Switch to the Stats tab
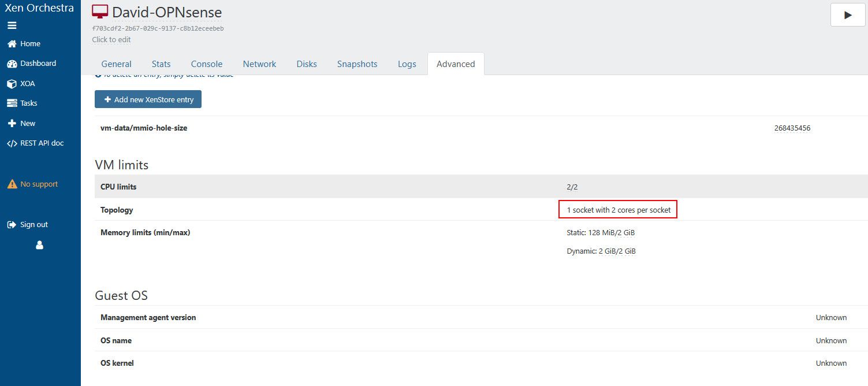868x386 pixels. tap(161, 64)
